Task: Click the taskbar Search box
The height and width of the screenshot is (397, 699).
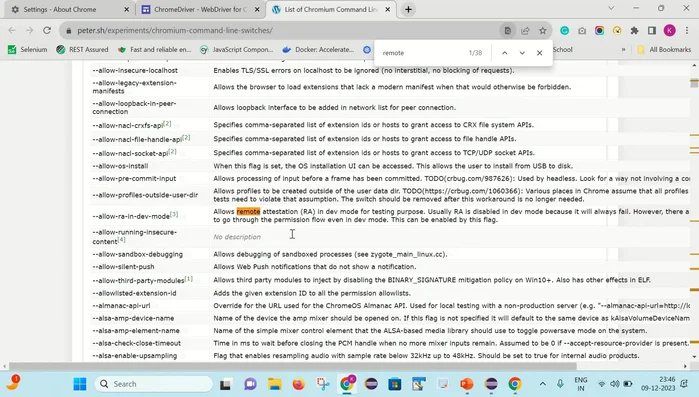Action: (x=154, y=384)
